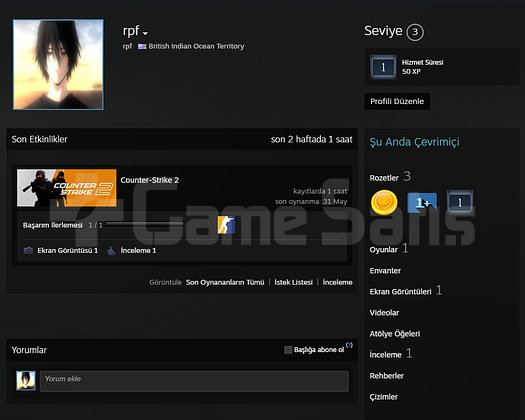Open Son Oynananların Tümü link
This screenshot has height=420, width=525.
225,282
